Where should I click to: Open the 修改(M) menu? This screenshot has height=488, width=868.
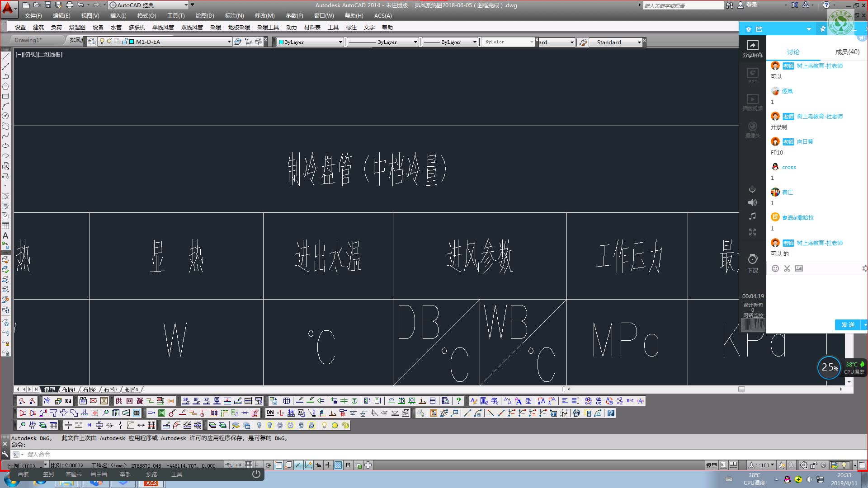[264, 16]
